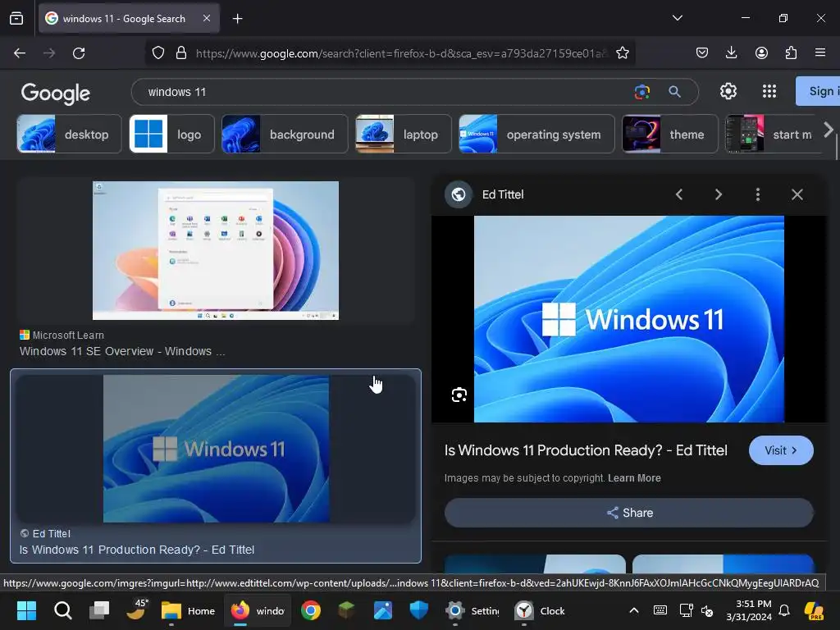Image resolution: width=840 pixels, height=630 pixels.
Task: Open notification bell in taskbar
Action: [x=784, y=610]
